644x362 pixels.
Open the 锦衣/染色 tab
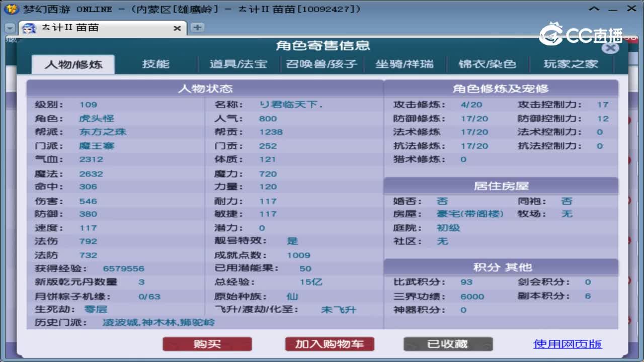pyautogui.click(x=488, y=64)
